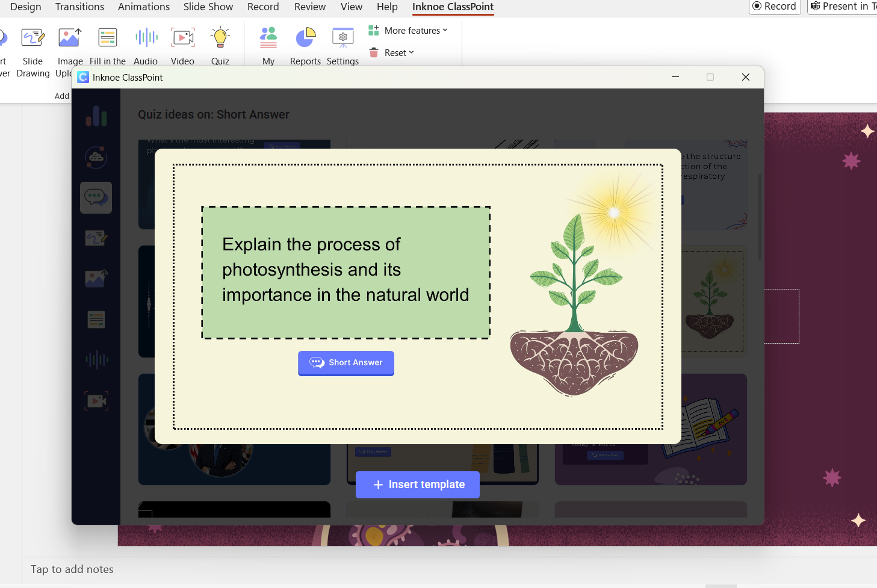Select the Image Upload ribbon icon
Viewport: 877px width, 588px height.
tap(70, 38)
